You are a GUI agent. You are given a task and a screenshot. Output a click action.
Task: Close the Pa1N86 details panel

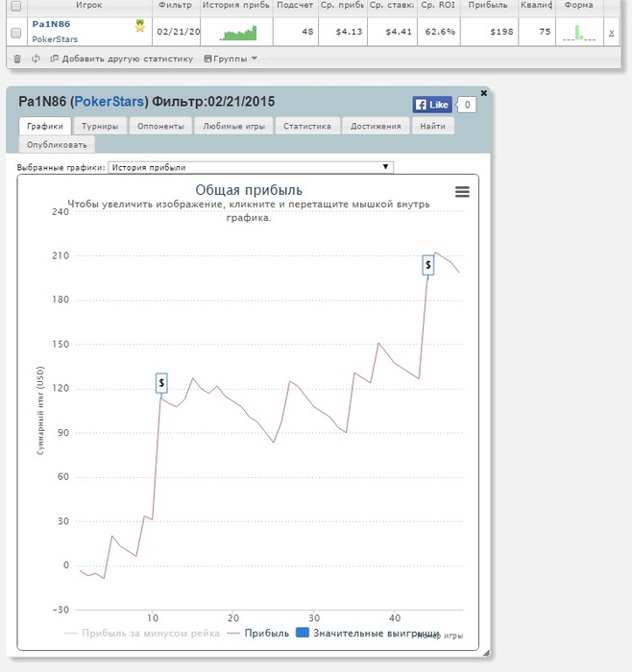point(484,93)
